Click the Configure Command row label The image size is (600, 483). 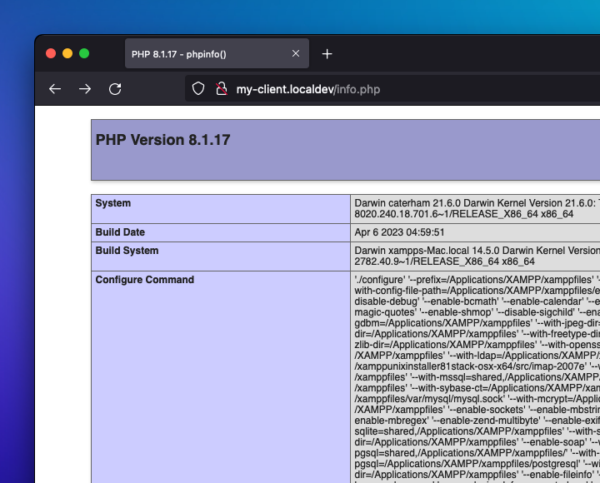click(144, 280)
